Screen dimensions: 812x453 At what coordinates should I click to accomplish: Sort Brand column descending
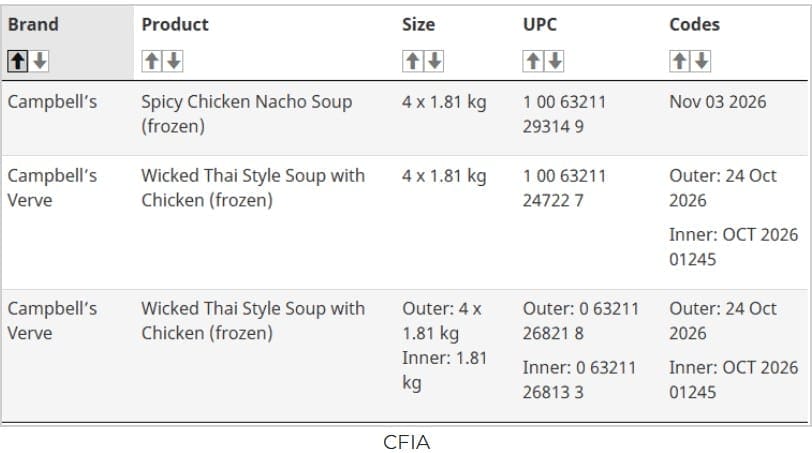coord(39,61)
